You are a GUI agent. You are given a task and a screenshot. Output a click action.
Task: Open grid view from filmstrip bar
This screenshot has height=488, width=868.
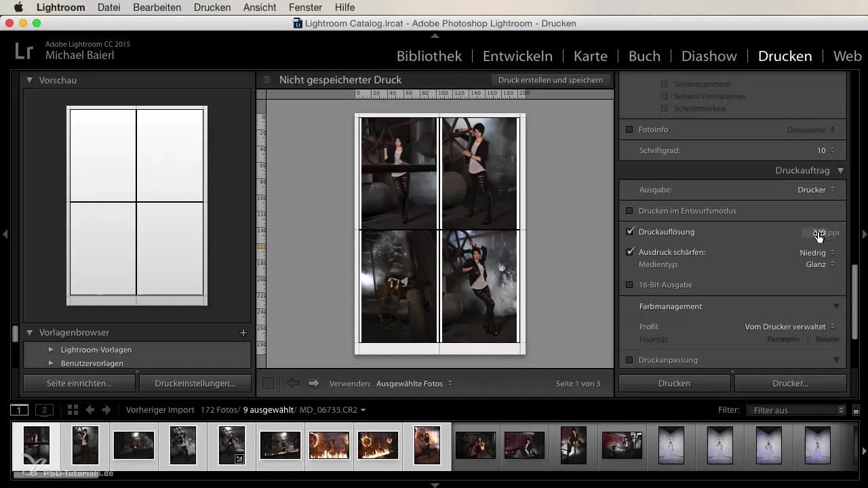[x=73, y=410]
